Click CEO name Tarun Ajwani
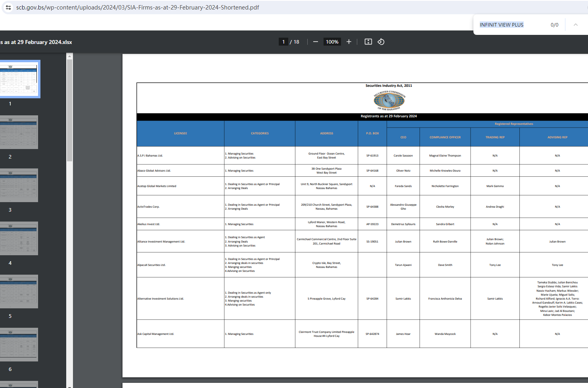This screenshot has width=588, height=388. click(403, 265)
